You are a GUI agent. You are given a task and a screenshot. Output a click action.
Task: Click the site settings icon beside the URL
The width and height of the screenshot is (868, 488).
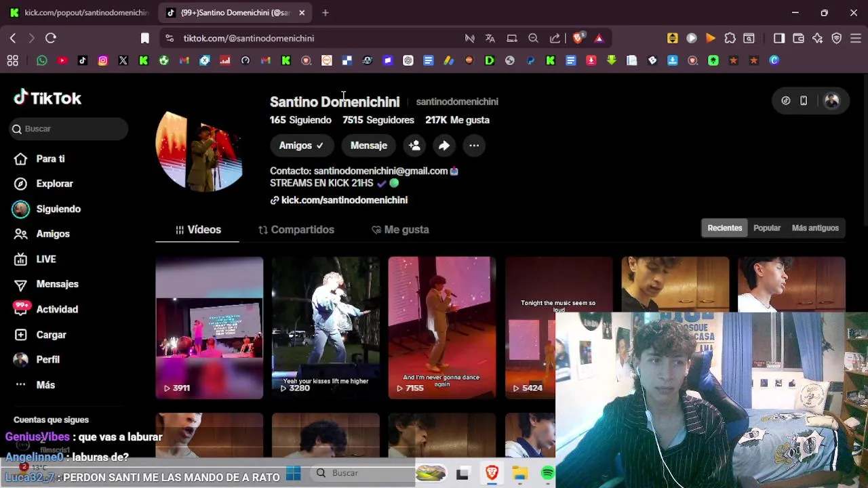point(169,38)
